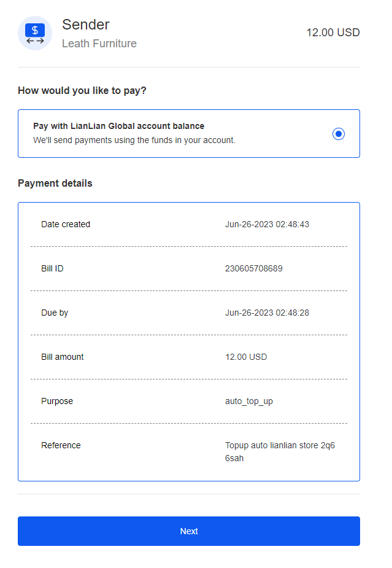The width and height of the screenshot is (392, 568).
Task: Click the Payment details heading
Action: click(x=55, y=184)
